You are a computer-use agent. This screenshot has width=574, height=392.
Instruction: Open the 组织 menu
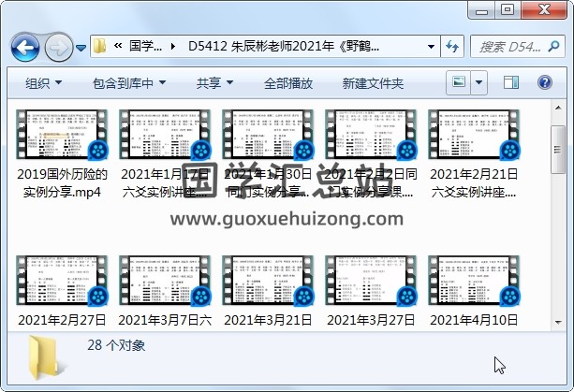(x=43, y=83)
